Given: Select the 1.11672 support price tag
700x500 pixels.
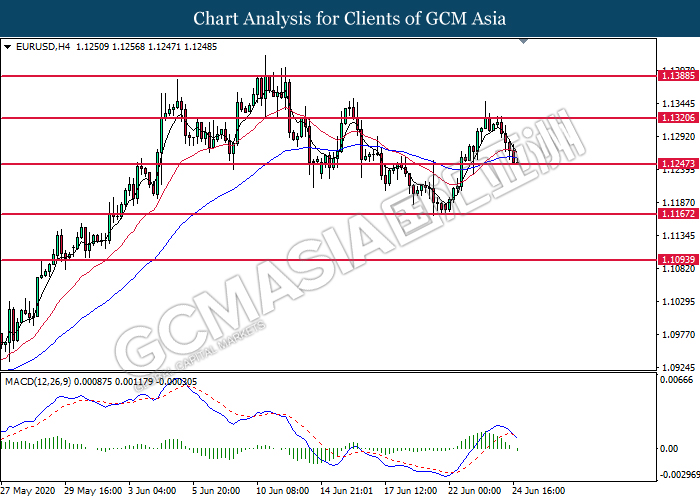Looking at the screenshot, I should click(677, 213).
